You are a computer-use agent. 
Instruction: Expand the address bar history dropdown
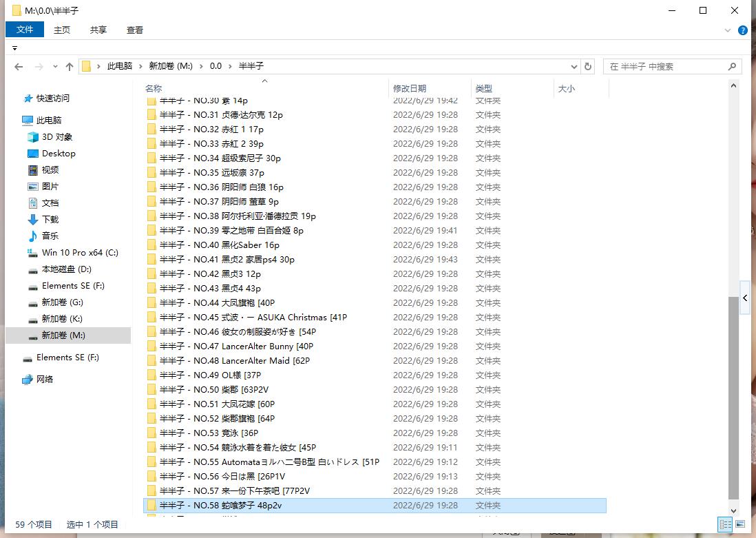(x=574, y=66)
